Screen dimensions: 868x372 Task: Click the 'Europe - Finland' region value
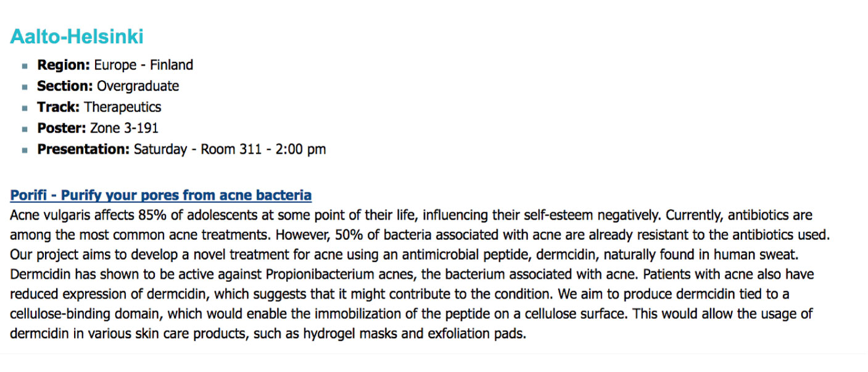click(x=144, y=65)
